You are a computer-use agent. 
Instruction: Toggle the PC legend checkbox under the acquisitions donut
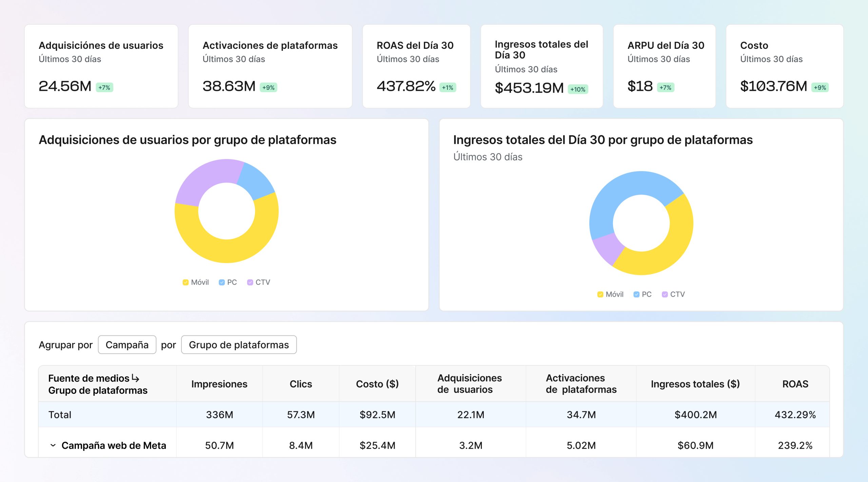(222, 282)
